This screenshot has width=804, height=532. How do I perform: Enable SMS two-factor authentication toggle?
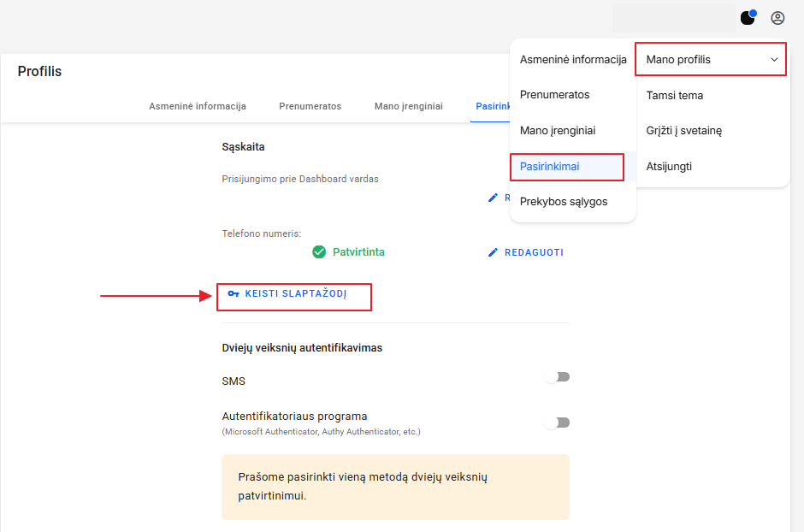click(558, 377)
